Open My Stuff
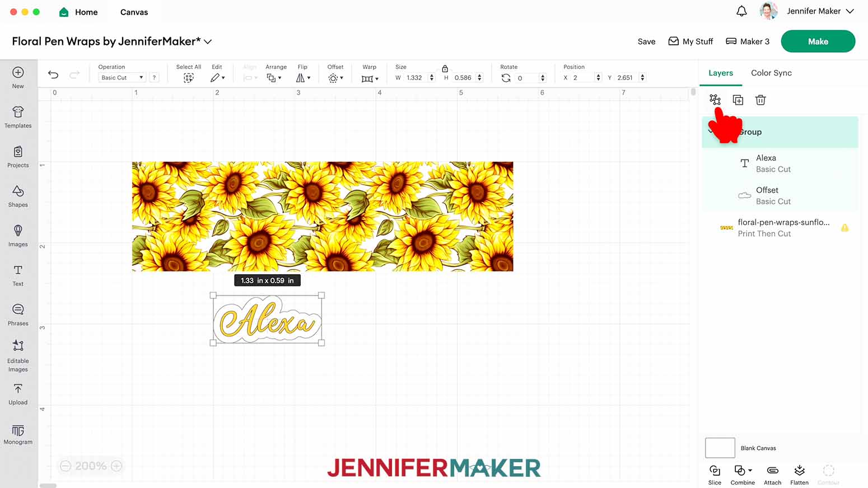 690,41
